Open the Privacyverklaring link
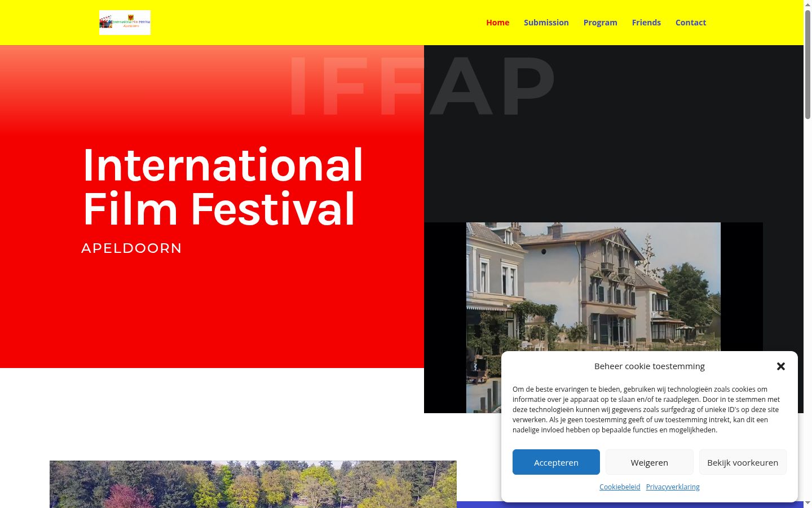 click(x=673, y=487)
